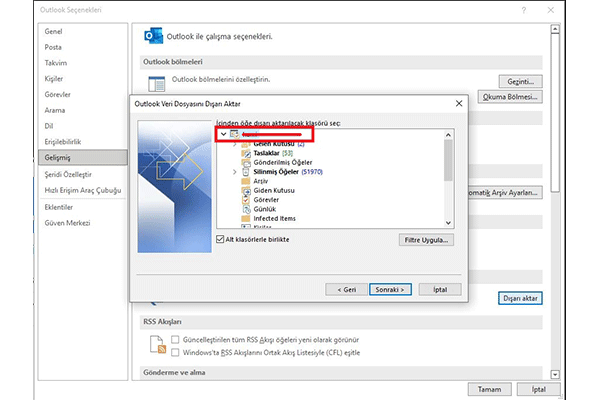Select Silinmiş Öğeler folder name
Image resolution: width=600 pixels, height=400 pixels.
276,172
